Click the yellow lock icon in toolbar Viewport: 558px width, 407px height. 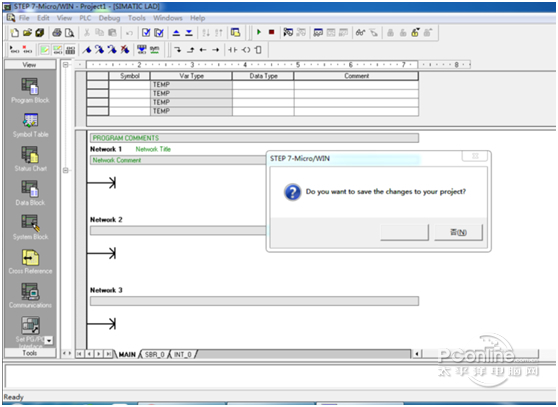[415, 33]
